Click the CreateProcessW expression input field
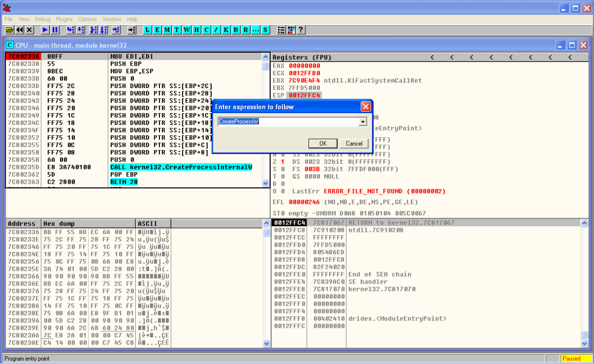The width and height of the screenshot is (594, 364). tap(287, 122)
